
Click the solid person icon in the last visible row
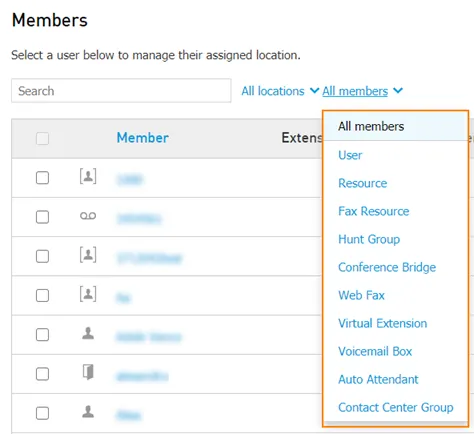(88, 412)
